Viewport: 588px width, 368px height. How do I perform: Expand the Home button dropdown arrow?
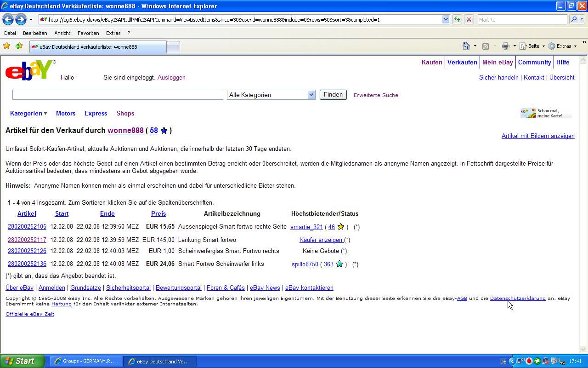(x=475, y=46)
